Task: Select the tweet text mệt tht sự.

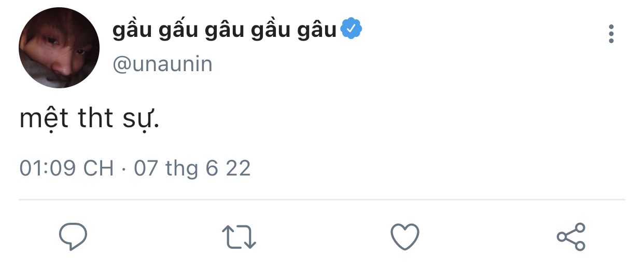Action: 89,119
